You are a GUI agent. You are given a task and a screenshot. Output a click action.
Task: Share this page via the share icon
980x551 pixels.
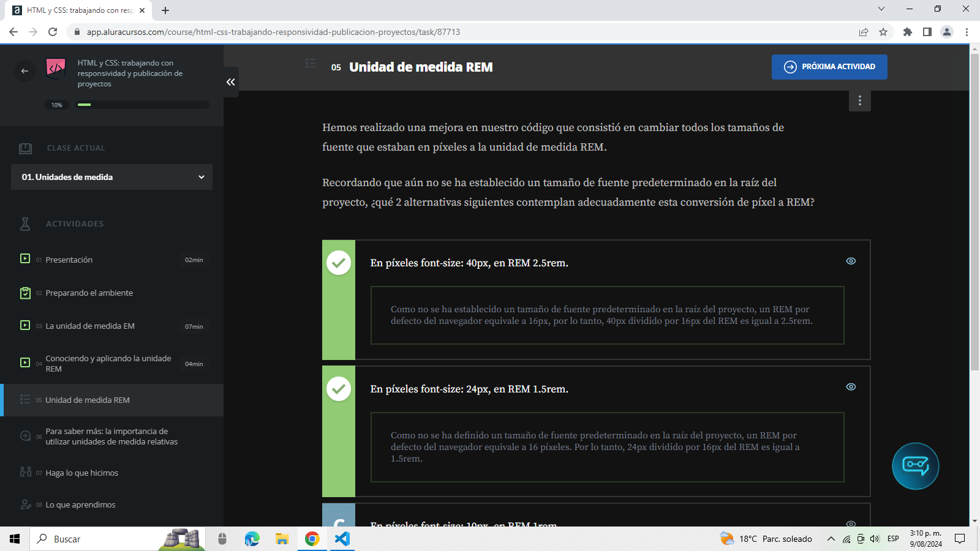click(x=864, y=32)
